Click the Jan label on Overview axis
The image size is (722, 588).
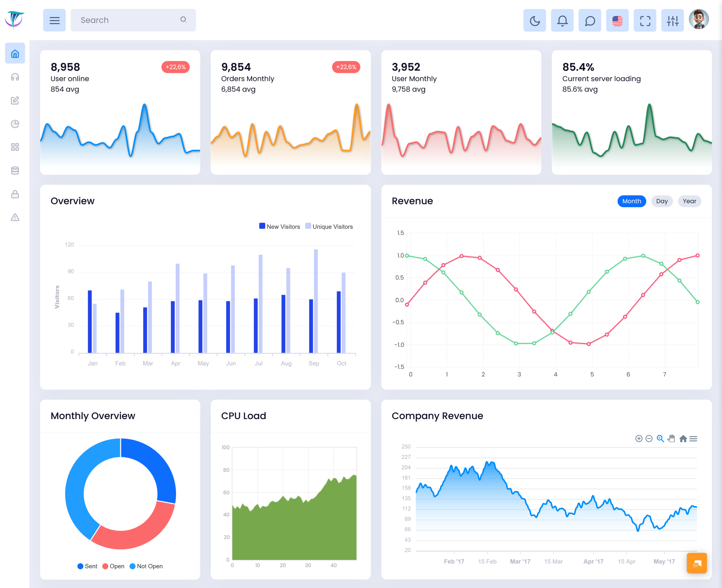(x=93, y=363)
